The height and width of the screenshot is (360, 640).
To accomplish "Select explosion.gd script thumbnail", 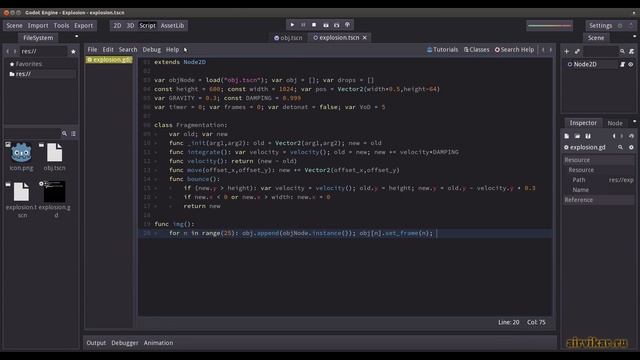I will [x=54, y=191].
